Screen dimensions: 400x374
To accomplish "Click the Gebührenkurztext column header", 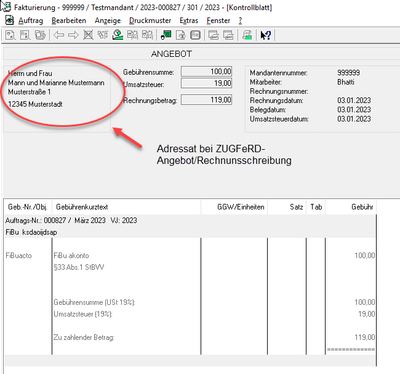I will (x=126, y=207).
